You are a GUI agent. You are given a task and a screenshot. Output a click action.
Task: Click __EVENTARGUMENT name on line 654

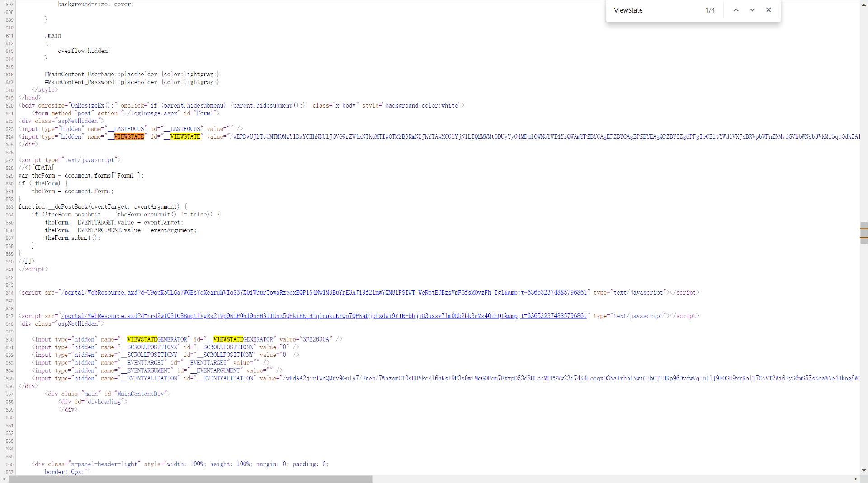(146, 371)
